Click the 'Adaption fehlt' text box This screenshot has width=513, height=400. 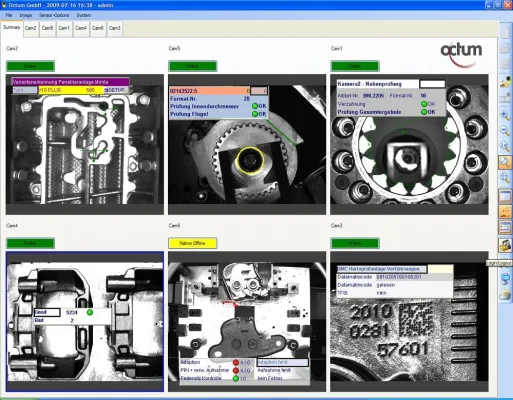(283, 362)
